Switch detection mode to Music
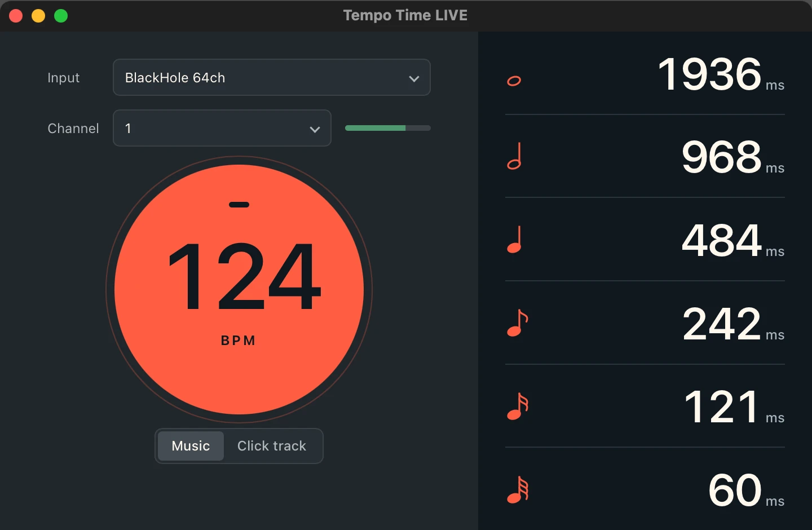Viewport: 812px width, 530px height. coord(191,446)
